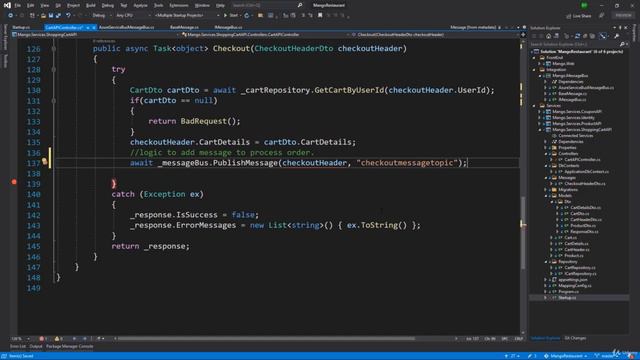Image resolution: width=640 pixels, height=360 pixels.
Task: Click the quick actions screwdriver icon on line 137
Action: 44,162
